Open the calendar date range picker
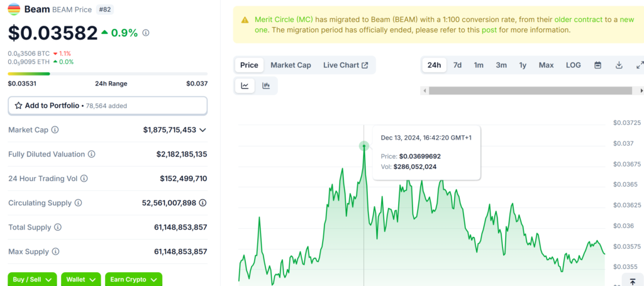 pos(598,65)
